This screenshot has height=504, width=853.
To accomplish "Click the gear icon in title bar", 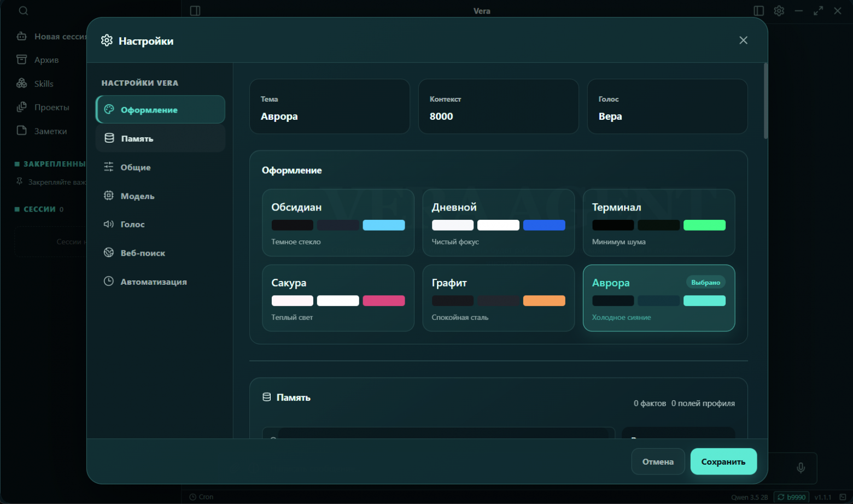I will click(779, 11).
